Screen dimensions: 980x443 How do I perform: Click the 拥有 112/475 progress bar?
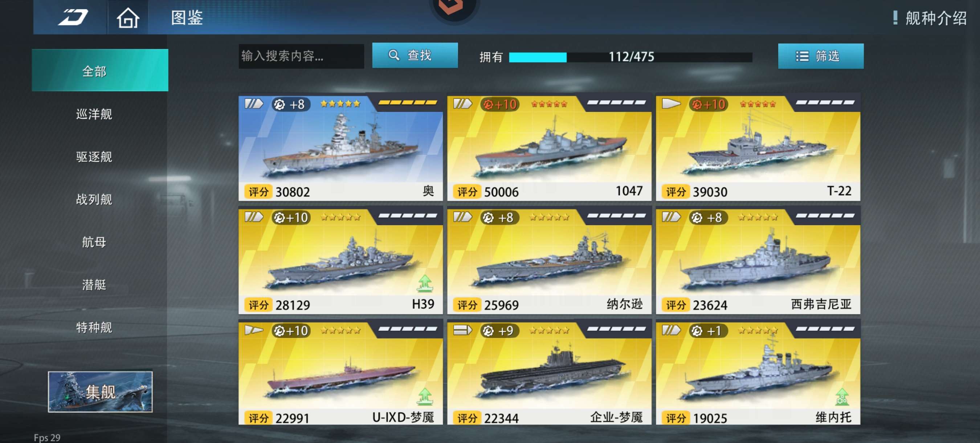630,57
